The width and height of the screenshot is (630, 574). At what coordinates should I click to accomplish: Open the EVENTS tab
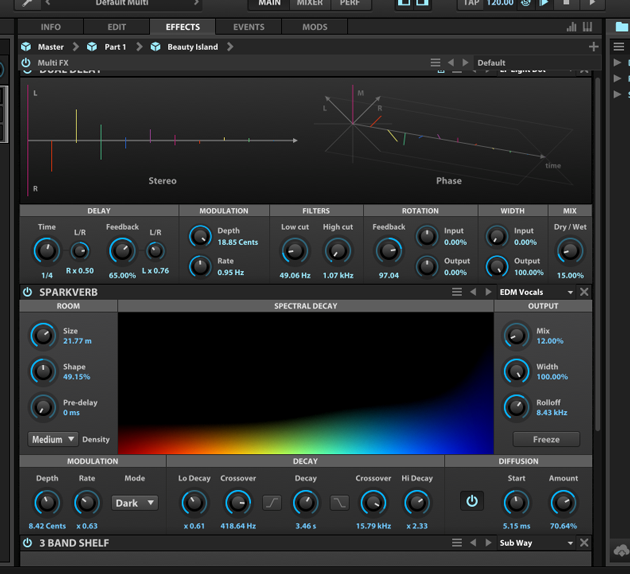[x=249, y=27]
